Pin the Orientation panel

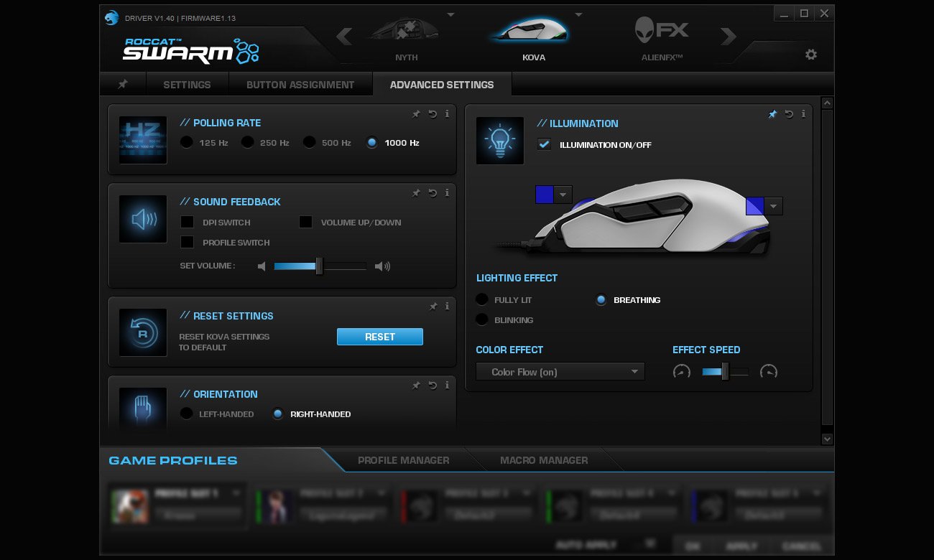click(416, 385)
